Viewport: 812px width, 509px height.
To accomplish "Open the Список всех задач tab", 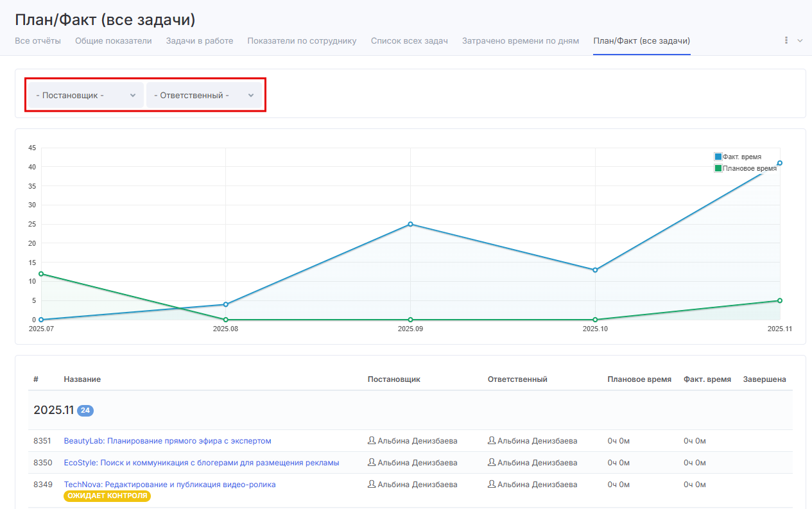I will [x=409, y=41].
